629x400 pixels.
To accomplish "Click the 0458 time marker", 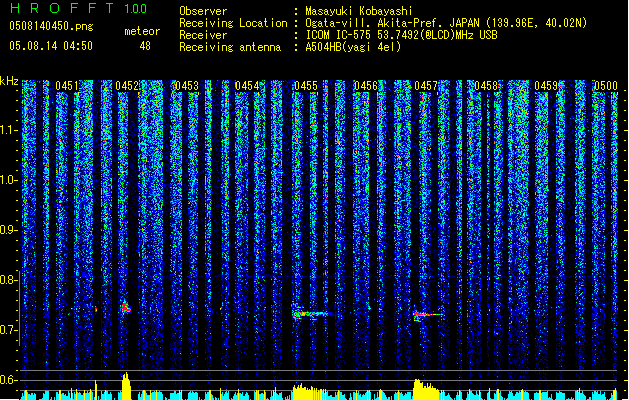I will (x=486, y=86).
